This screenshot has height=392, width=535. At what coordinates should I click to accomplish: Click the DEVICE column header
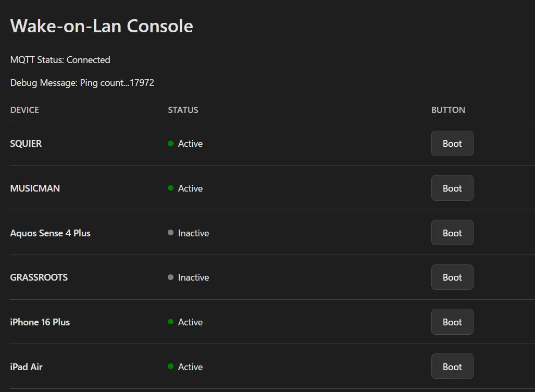click(24, 110)
